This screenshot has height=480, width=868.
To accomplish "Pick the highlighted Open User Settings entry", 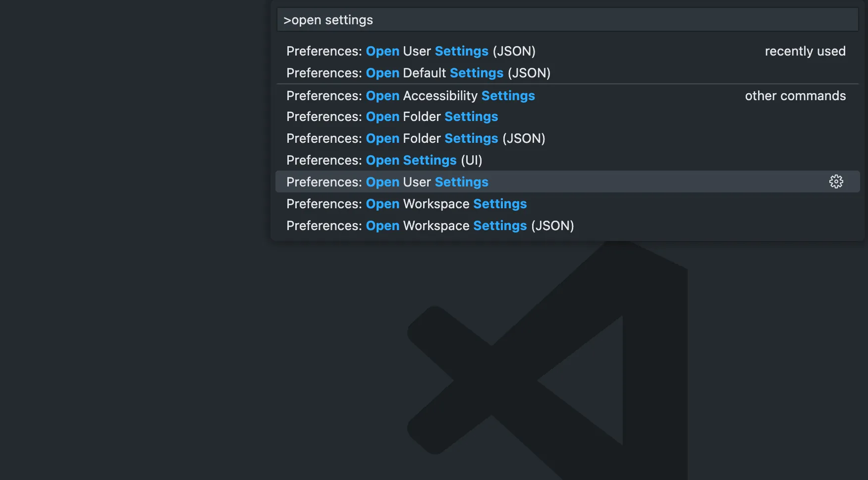I will point(567,181).
